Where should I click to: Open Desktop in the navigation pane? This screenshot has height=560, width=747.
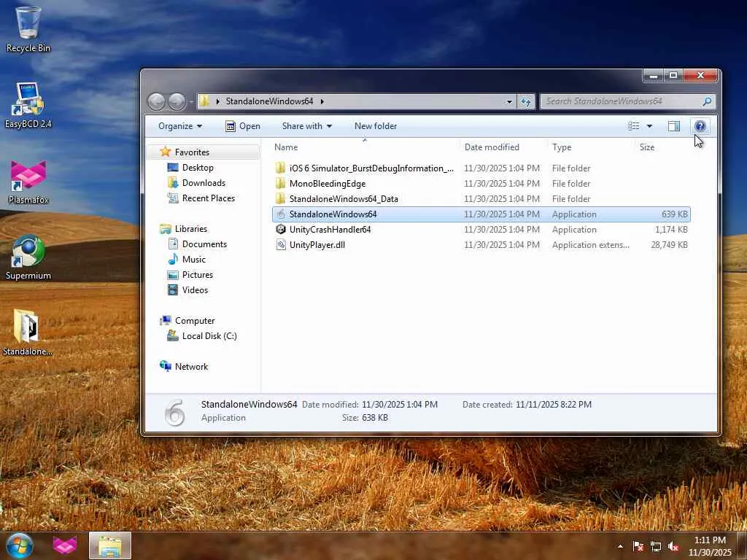coord(198,168)
